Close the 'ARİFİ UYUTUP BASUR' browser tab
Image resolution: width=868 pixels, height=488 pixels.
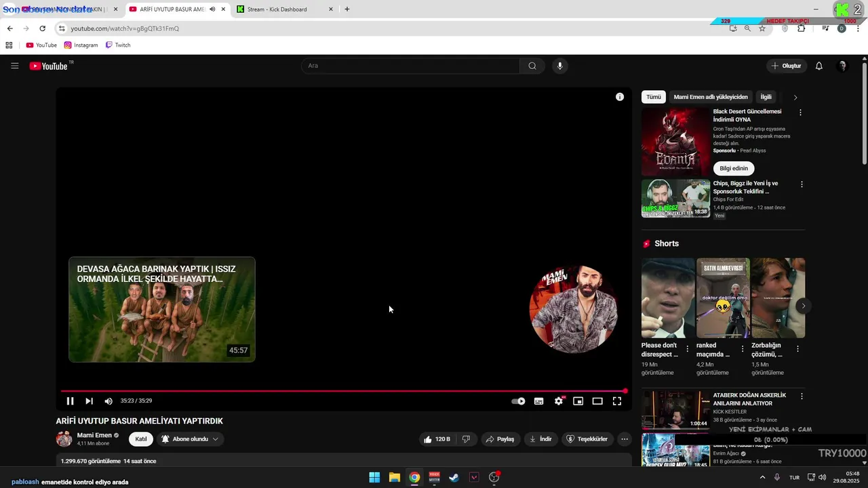point(223,9)
